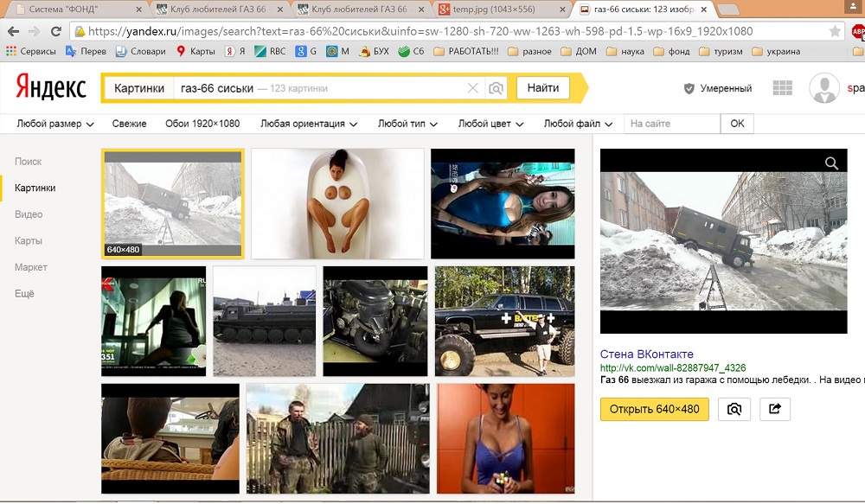This screenshot has height=504, width=865.
Task: Reload the page with the refresh icon
Action: tap(55, 31)
